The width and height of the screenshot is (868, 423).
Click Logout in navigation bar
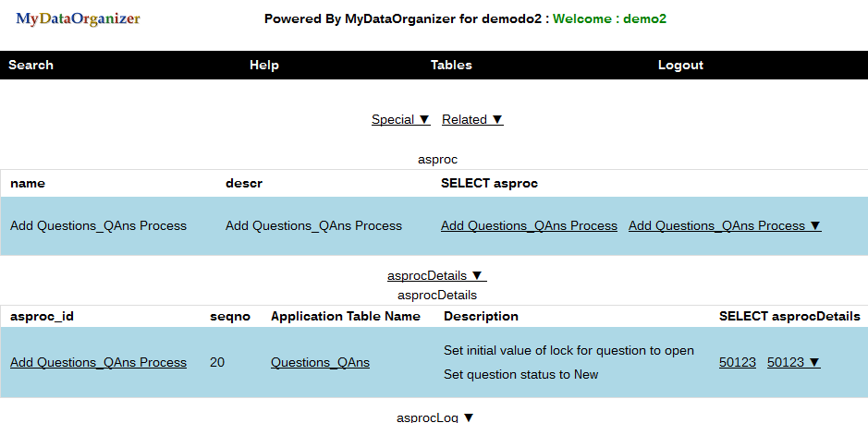[x=680, y=66]
